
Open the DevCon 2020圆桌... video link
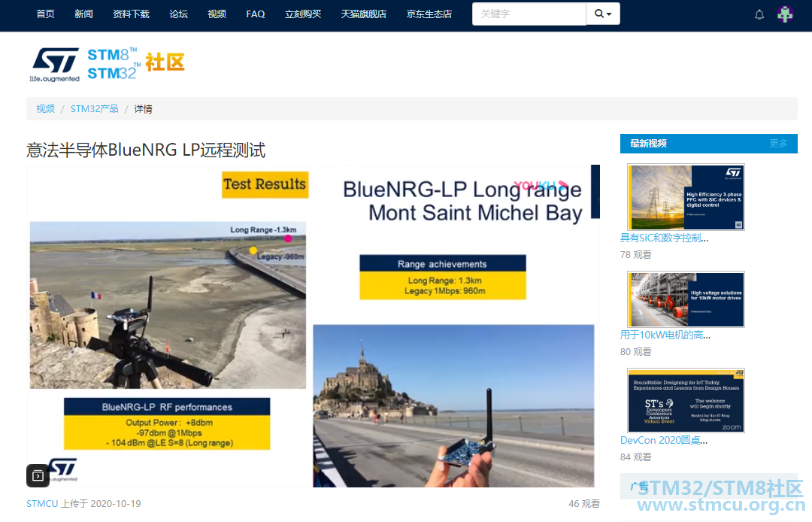pos(664,440)
